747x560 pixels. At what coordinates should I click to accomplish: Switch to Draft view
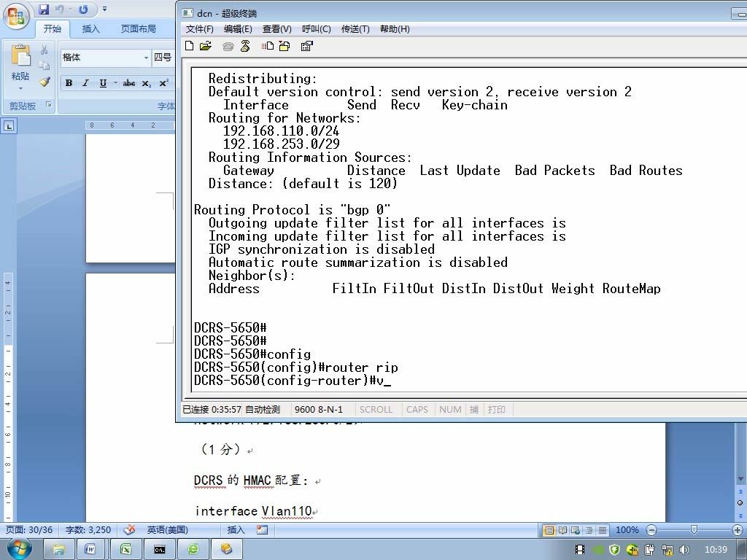pos(602,530)
